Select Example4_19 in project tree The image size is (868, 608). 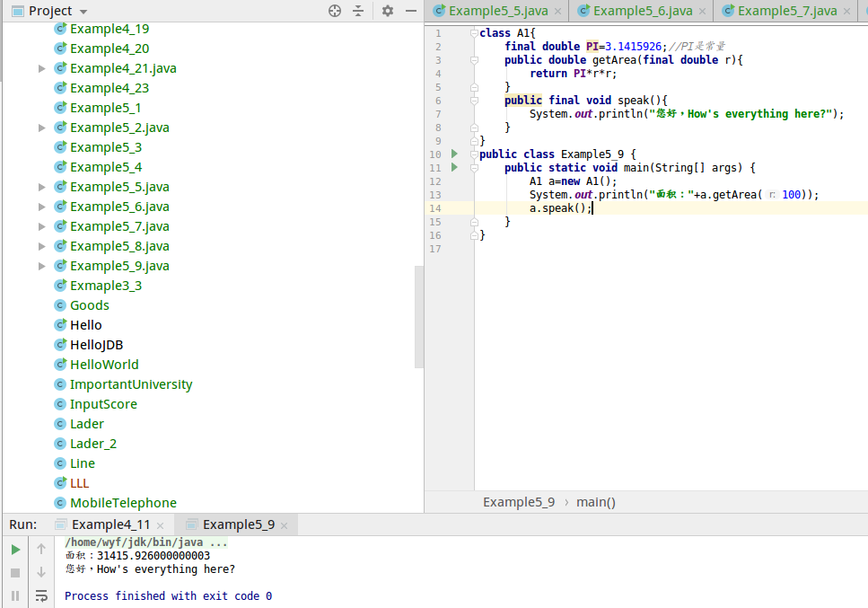click(109, 29)
